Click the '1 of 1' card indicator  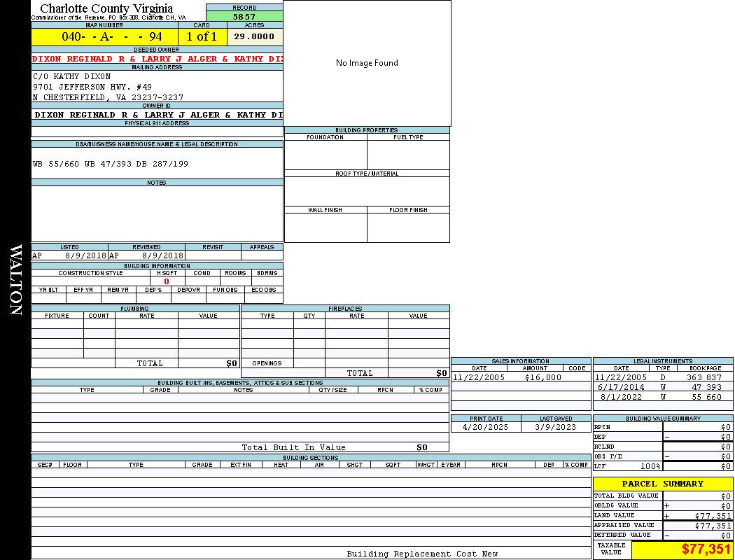[202, 36]
